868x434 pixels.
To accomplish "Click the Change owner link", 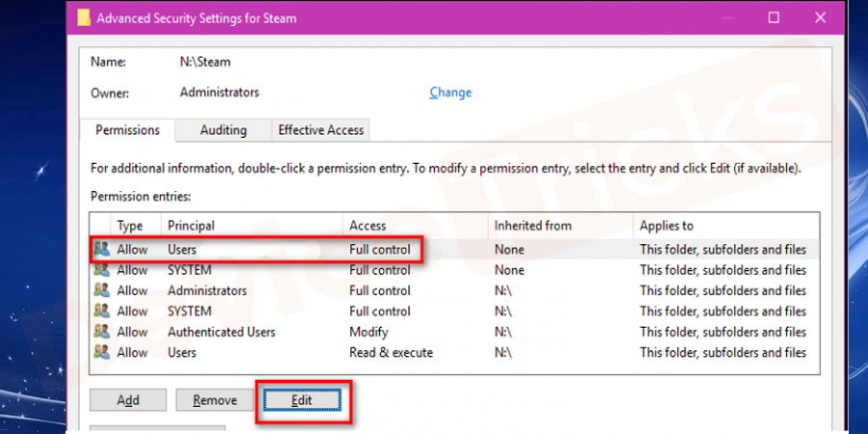I will (450, 93).
